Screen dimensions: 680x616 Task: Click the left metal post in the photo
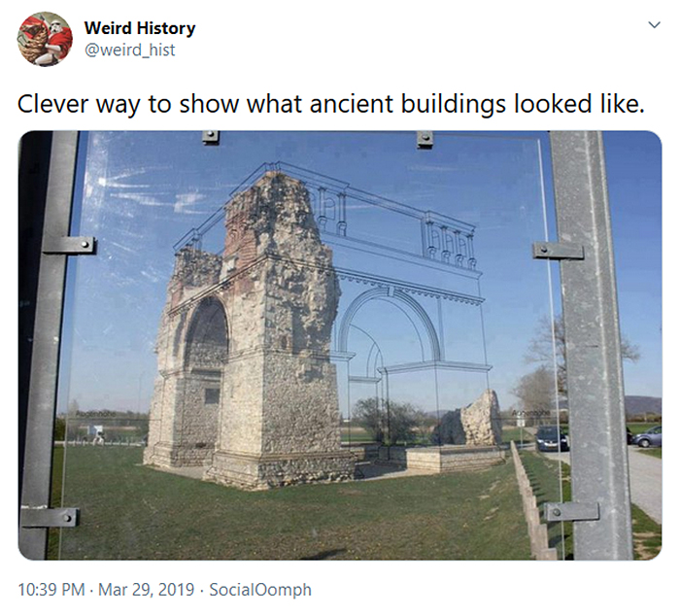coord(48,345)
